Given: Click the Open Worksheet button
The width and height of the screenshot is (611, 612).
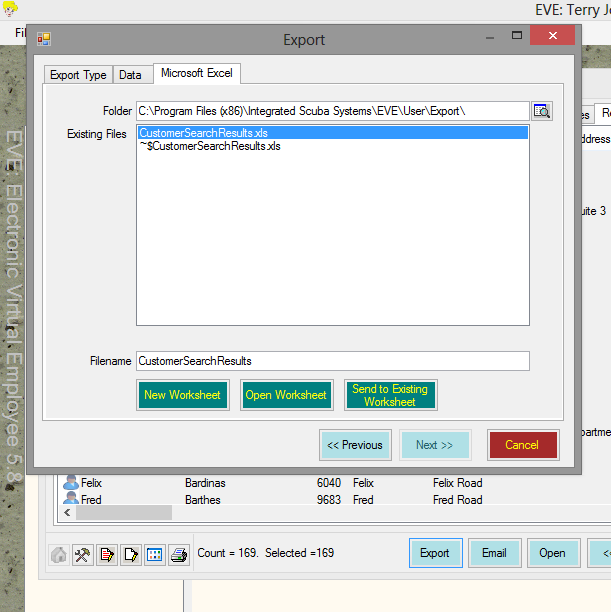Looking at the screenshot, I should pyautogui.click(x=286, y=395).
